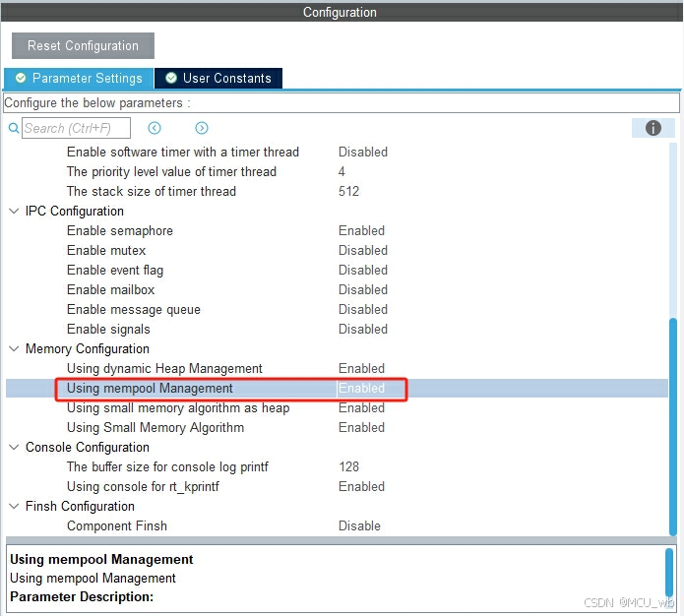Collapse IPC Configuration section

[14, 212]
